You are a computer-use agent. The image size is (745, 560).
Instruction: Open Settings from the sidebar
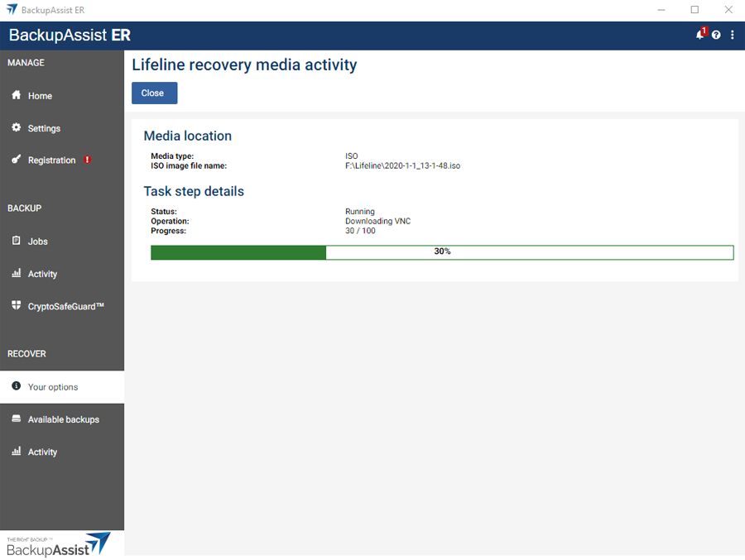coord(62,127)
